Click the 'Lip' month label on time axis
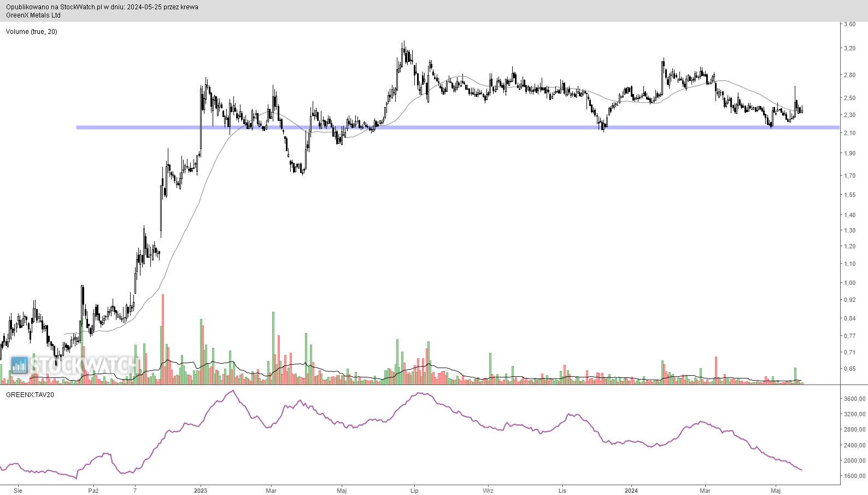This screenshot has height=495, width=868. (x=414, y=490)
